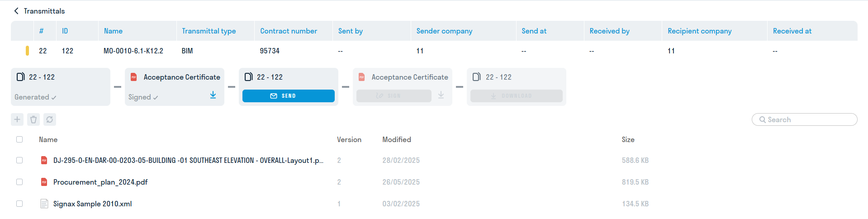868x219 pixels.
Task: Check the box for Procurement_plan_2024.pdf
Action: [x=19, y=182]
